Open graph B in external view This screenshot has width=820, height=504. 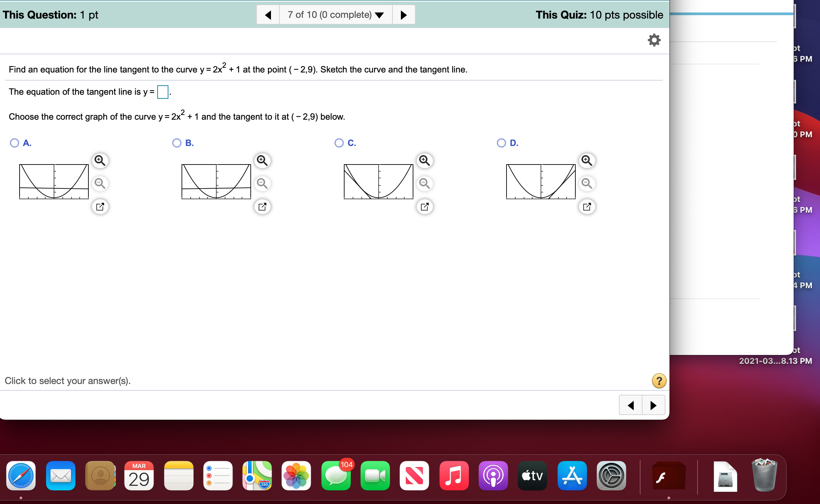263,207
